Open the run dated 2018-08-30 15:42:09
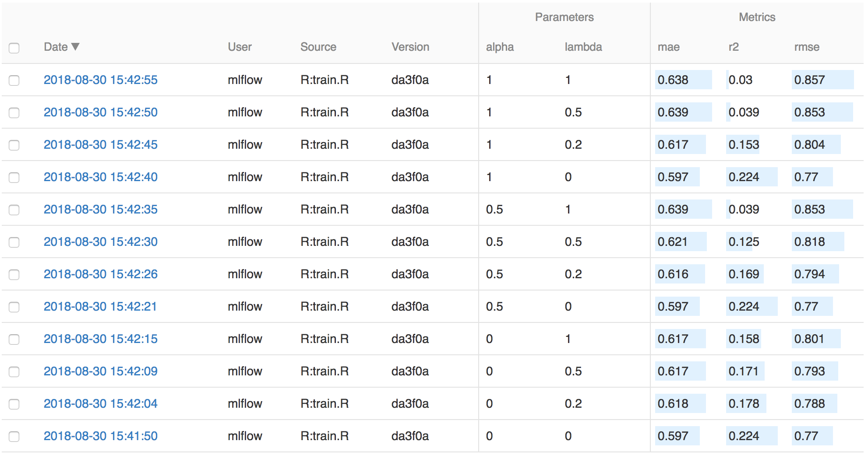868x455 pixels. pyautogui.click(x=100, y=371)
